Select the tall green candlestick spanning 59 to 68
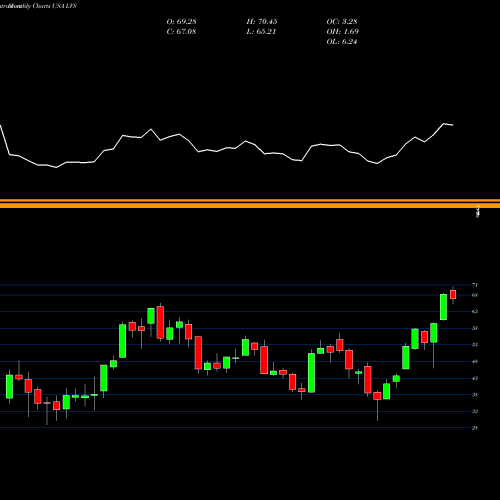This screenshot has height=500, width=500. [443, 307]
